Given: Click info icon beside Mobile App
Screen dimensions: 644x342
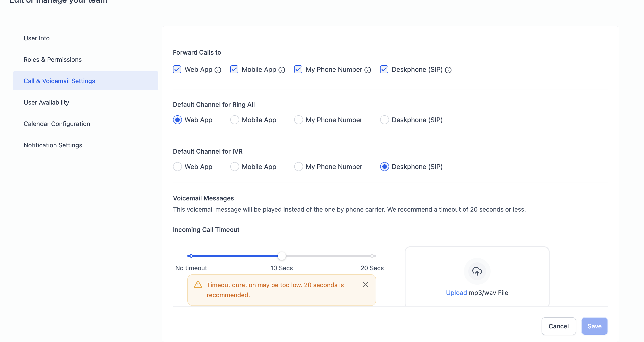Looking at the screenshot, I should 282,70.
